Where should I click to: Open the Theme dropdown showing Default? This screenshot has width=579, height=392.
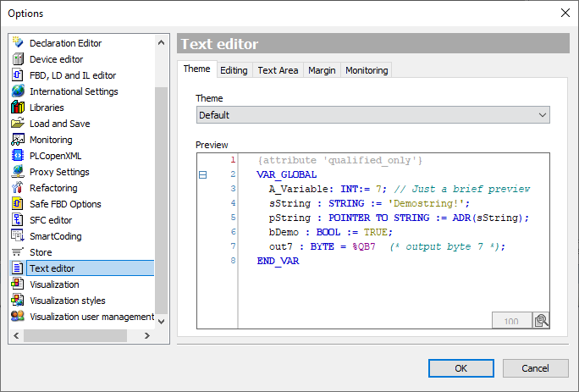[x=372, y=115]
